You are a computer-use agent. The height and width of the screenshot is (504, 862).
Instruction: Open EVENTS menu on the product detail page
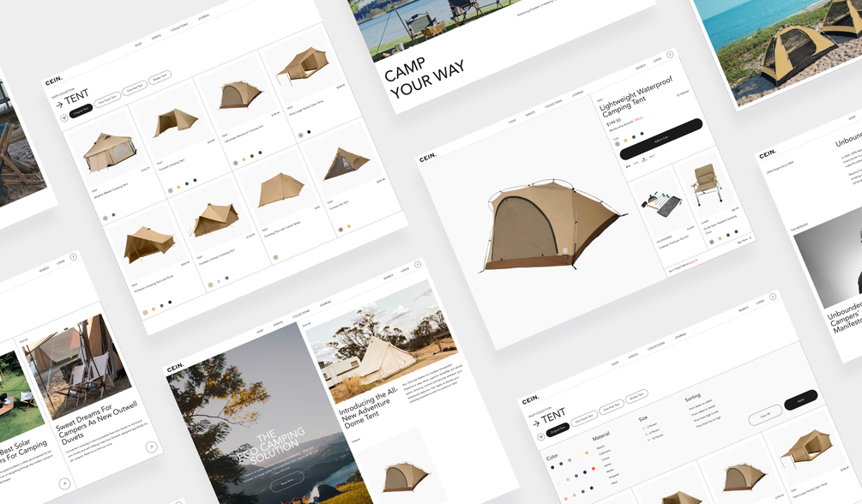pyautogui.click(x=531, y=113)
